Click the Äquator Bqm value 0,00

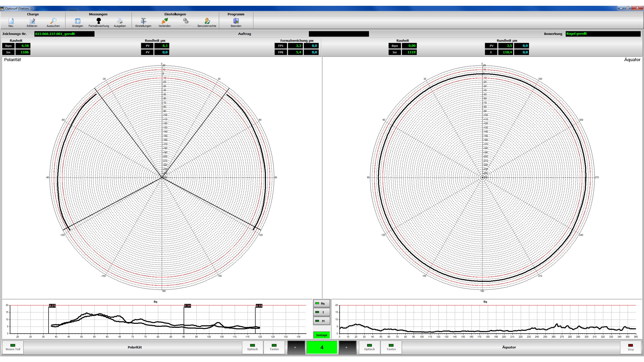pos(409,46)
